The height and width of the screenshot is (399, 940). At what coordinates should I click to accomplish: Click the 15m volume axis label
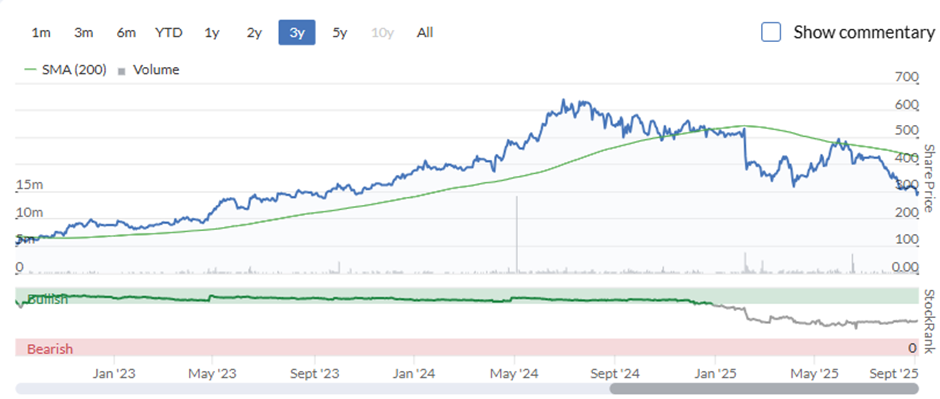[x=29, y=185]
